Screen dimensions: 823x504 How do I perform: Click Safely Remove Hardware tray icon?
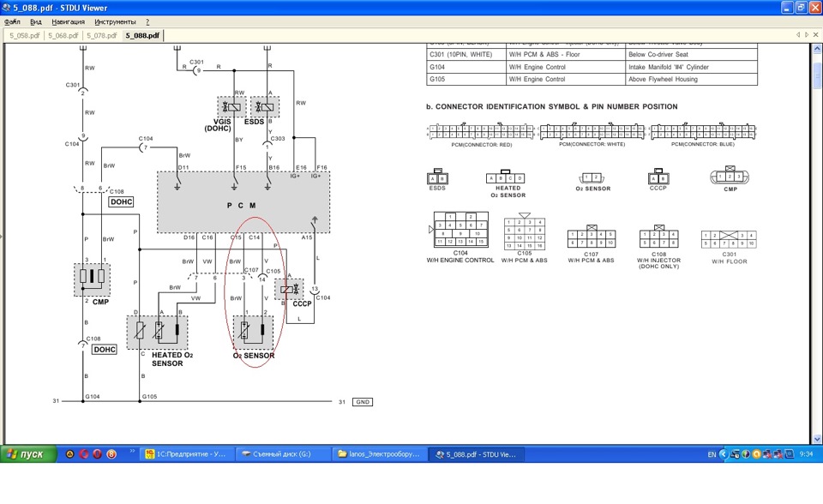coord(736,454)
